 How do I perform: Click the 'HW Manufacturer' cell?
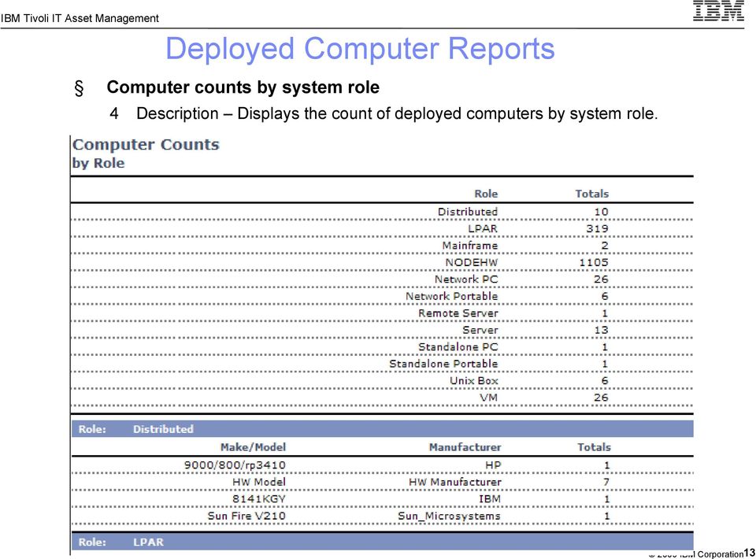[x=455, y=483]
